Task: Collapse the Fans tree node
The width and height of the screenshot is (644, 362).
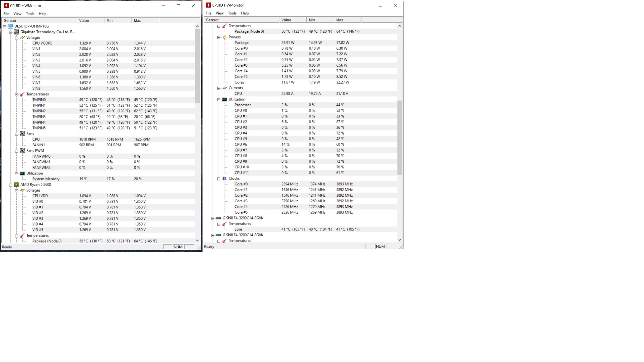Action: (16, 134)
